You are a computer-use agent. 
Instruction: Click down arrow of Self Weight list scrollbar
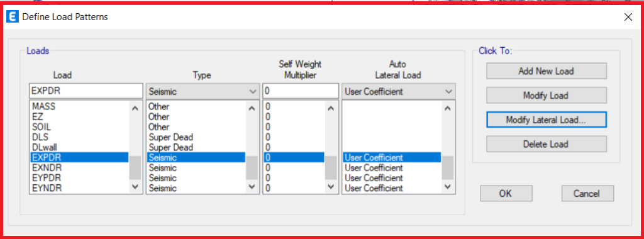[331, 186]
